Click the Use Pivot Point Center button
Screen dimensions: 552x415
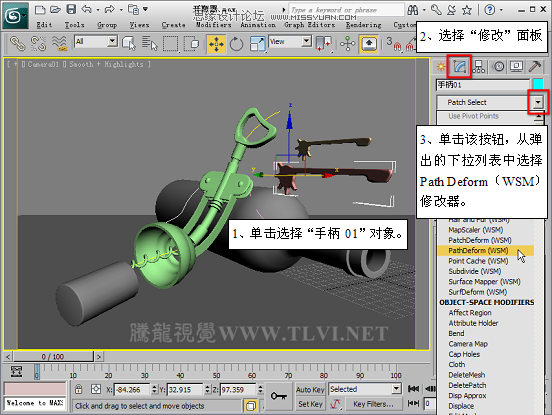[324, 44]
